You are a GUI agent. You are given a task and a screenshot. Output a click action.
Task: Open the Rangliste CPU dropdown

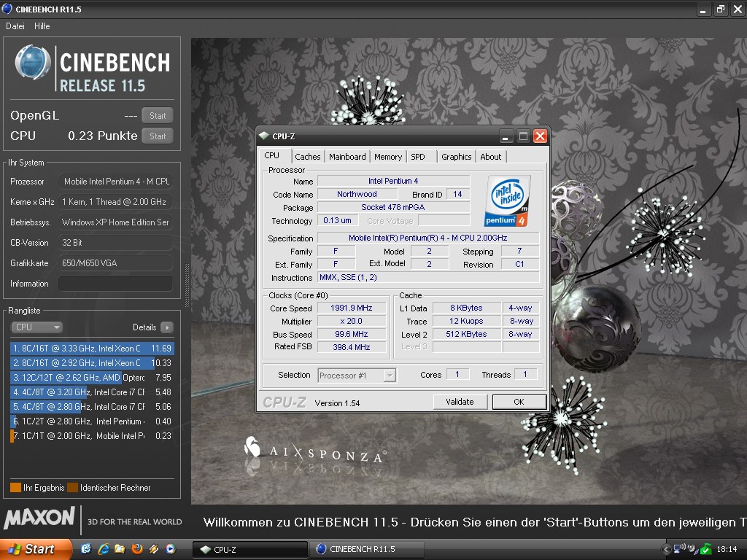pyautogui.click(x=37, y=327)
